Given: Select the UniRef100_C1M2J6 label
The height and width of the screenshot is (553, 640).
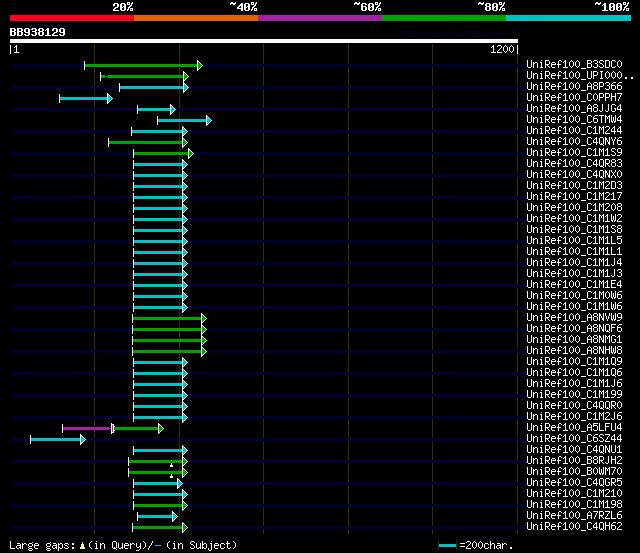Looking at the screenshot, I should point(574,417).
